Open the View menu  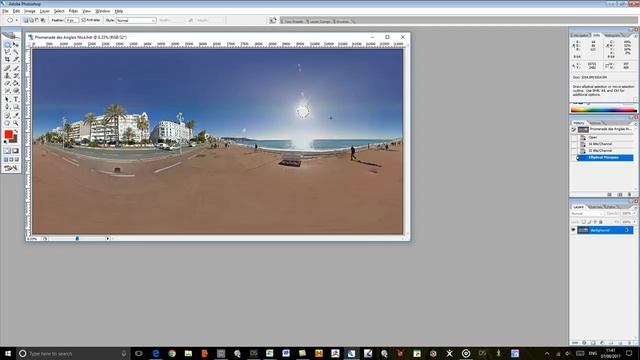pyautogui.click(x=87, y=11)
